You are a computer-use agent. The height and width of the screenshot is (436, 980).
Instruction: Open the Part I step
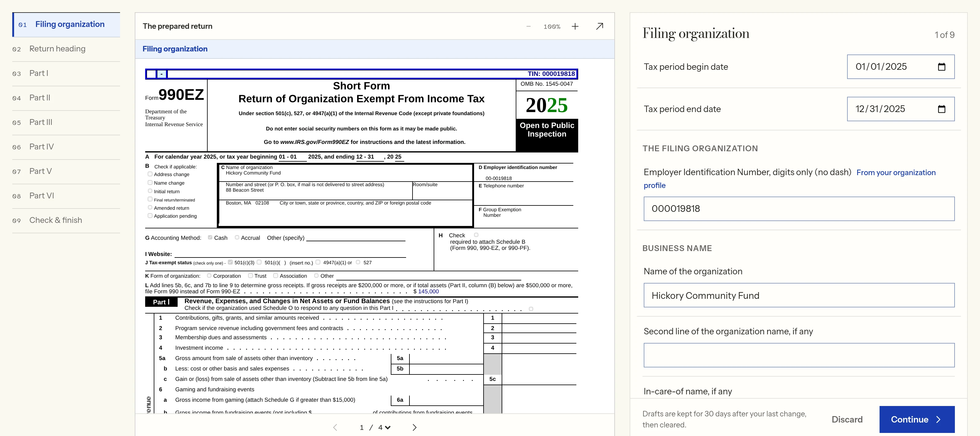pos(66,73)
